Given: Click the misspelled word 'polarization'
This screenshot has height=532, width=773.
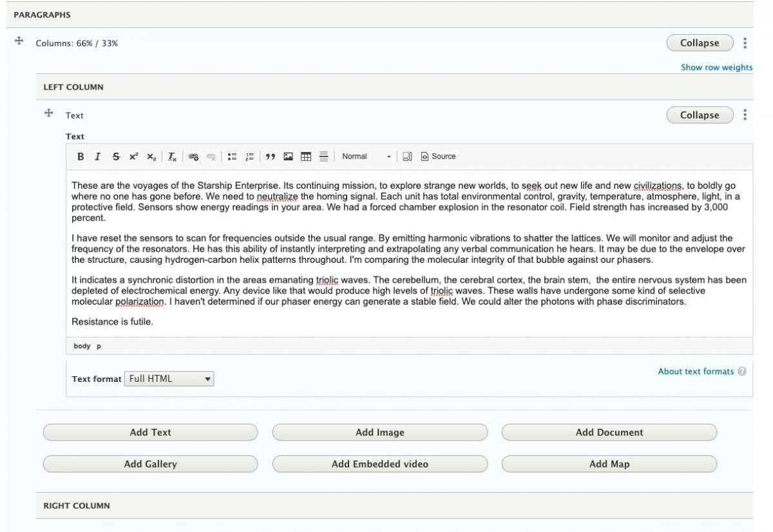Looking at the screenshot, I should (140, 301).
